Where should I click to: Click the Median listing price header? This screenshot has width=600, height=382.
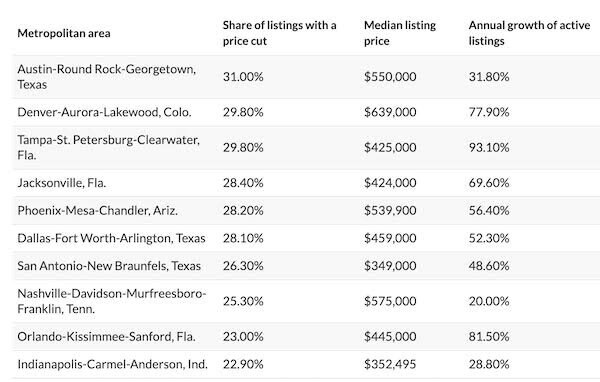400,33
